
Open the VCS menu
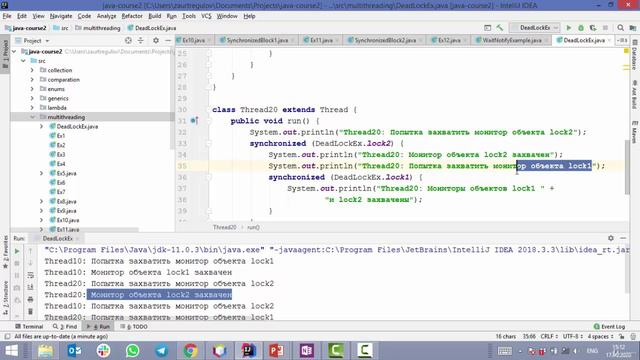click(x=206, y=16)
